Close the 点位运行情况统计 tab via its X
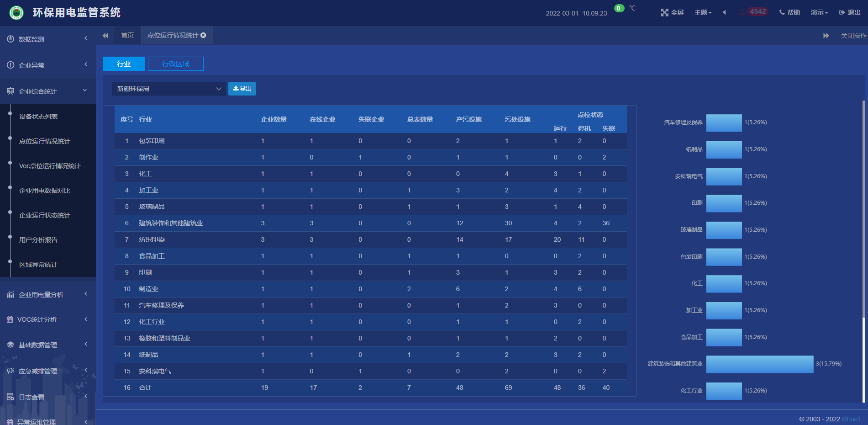This screenshot has height=425, width=868. tap(204, 35)
